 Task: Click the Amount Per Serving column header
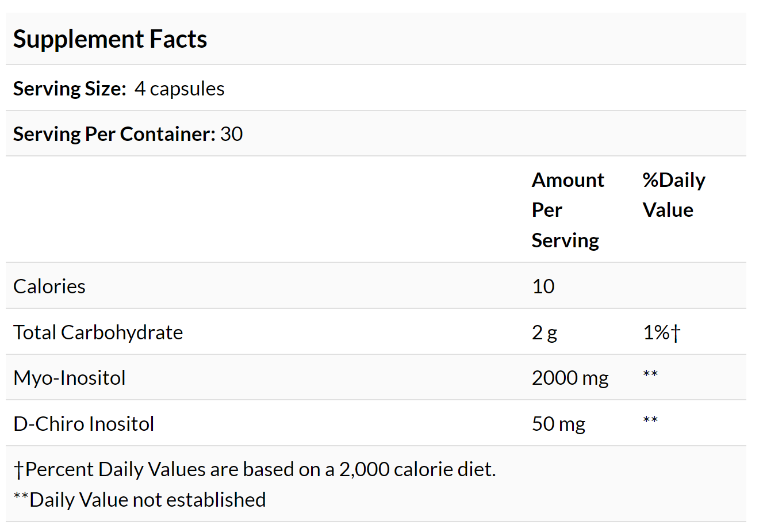pos(568,210)
